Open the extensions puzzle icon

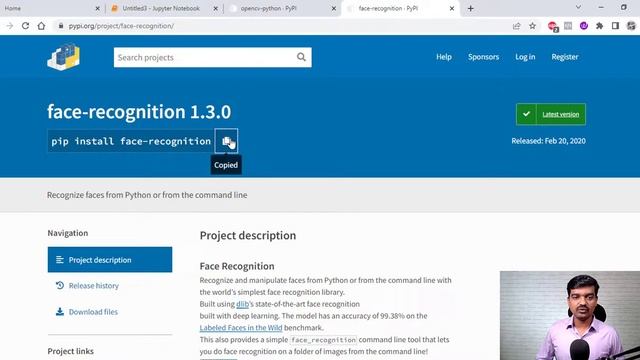(x=600, y=26)
